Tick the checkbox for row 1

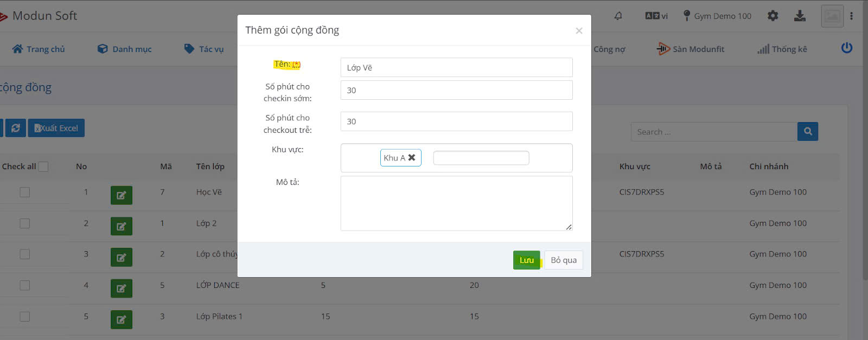pyautogui.click(x=25, y=192)
